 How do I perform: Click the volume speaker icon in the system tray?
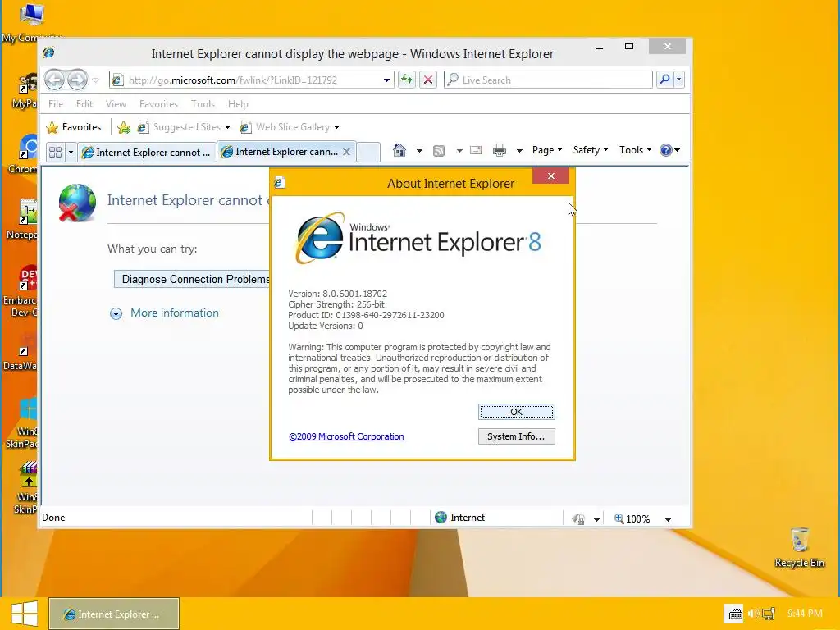(x=753, y=614)
